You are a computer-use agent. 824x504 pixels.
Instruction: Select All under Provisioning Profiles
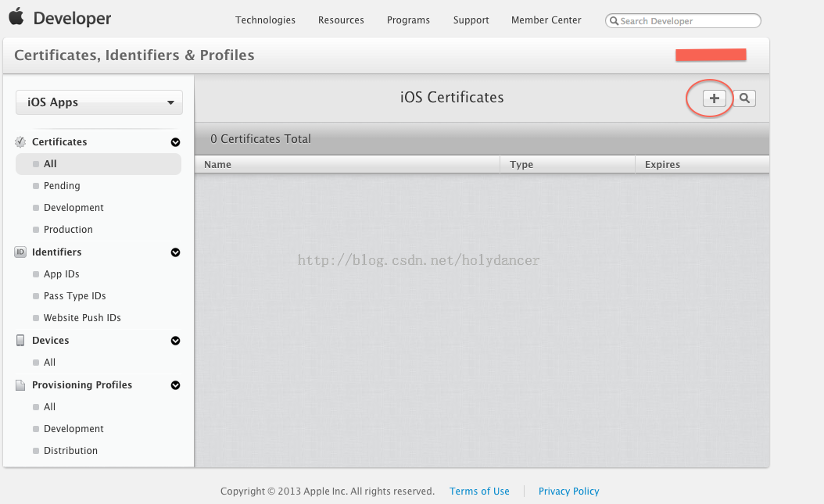click(x=49, y=407)
